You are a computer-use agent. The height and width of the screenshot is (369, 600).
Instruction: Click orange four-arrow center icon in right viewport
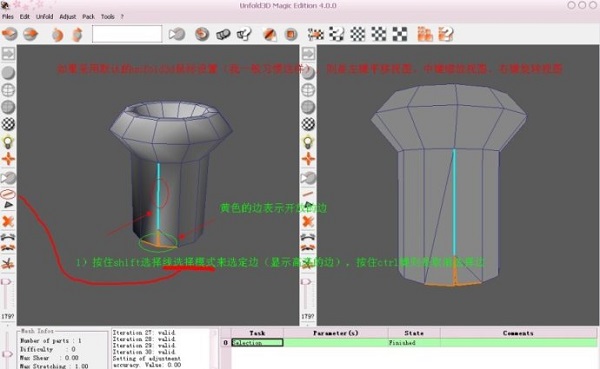308,159
